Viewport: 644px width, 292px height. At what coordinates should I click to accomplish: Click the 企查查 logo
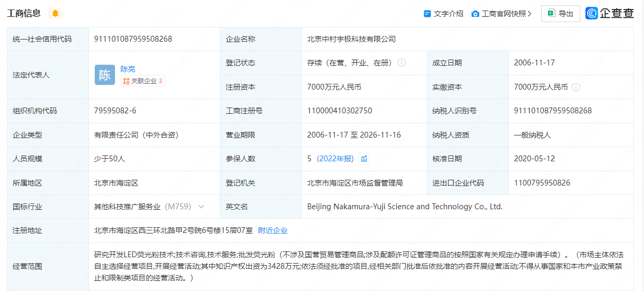(x=610, y=14)
